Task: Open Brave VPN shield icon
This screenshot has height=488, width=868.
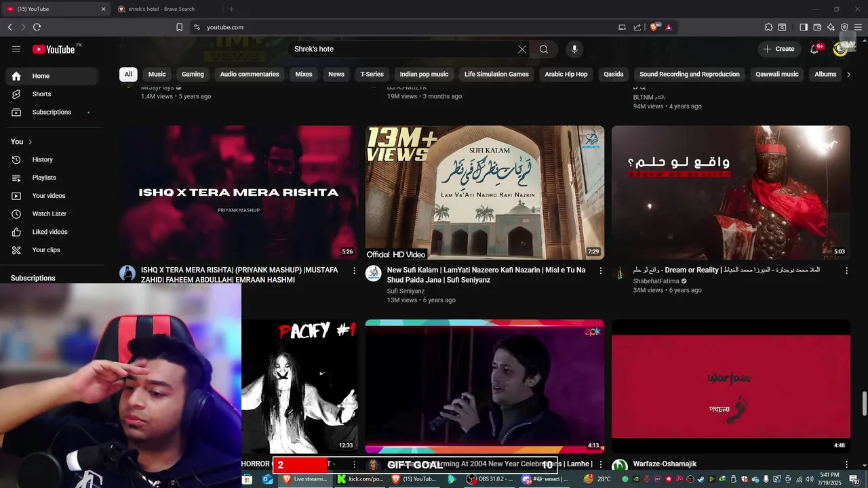Action: 844,27
